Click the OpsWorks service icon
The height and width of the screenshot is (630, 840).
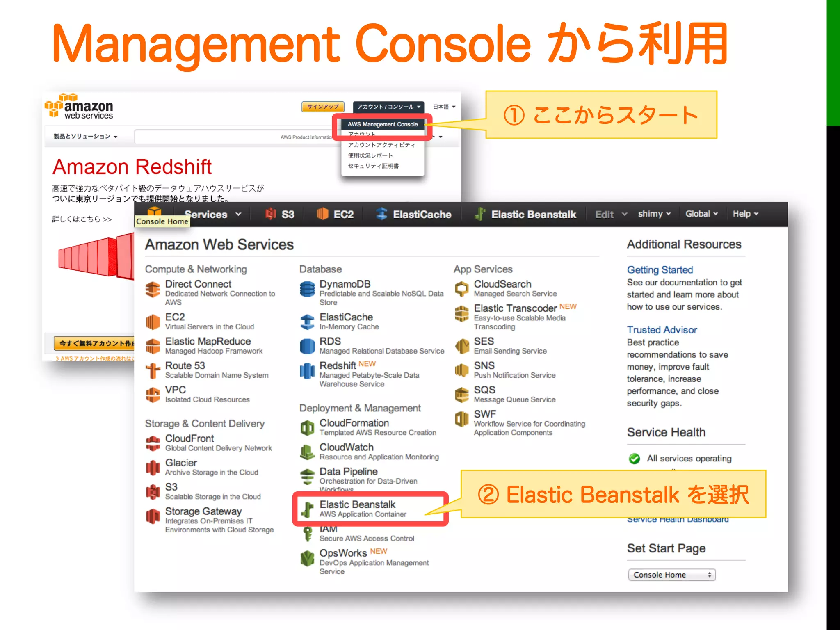click(307, 558)
